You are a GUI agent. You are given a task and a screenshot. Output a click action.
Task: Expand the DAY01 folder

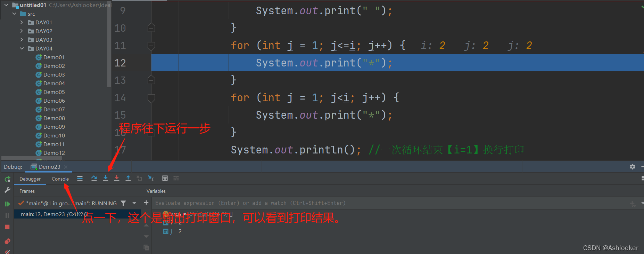pos(22,22)
